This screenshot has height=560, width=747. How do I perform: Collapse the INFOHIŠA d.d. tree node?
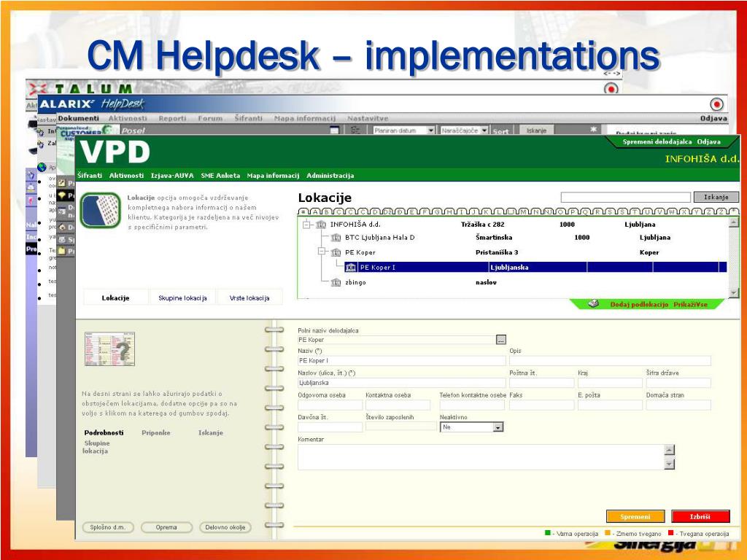click(x=307, y=225)
